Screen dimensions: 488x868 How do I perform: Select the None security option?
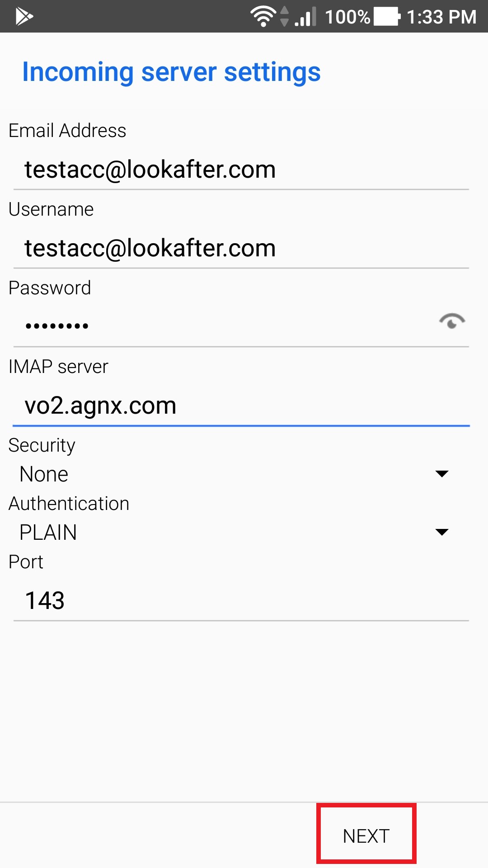point(44,474)
